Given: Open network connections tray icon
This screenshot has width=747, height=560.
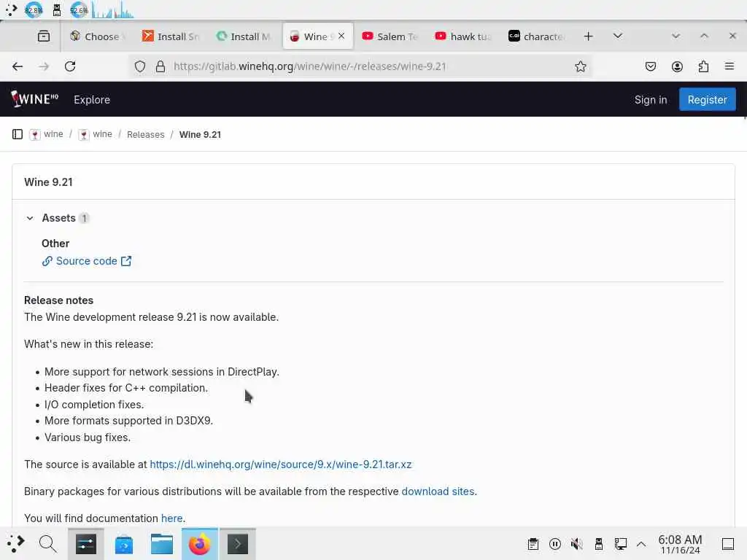Looking at the screenshot, I should click(620, 544).
